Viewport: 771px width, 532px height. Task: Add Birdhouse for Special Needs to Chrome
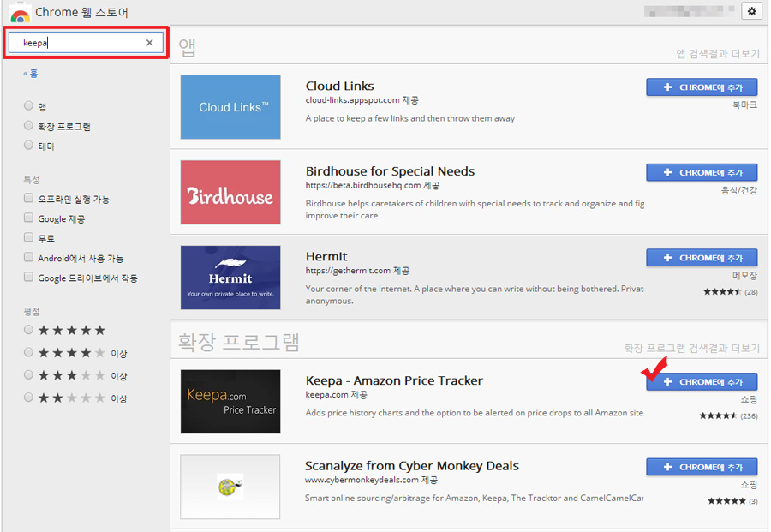tap(702, 172)
